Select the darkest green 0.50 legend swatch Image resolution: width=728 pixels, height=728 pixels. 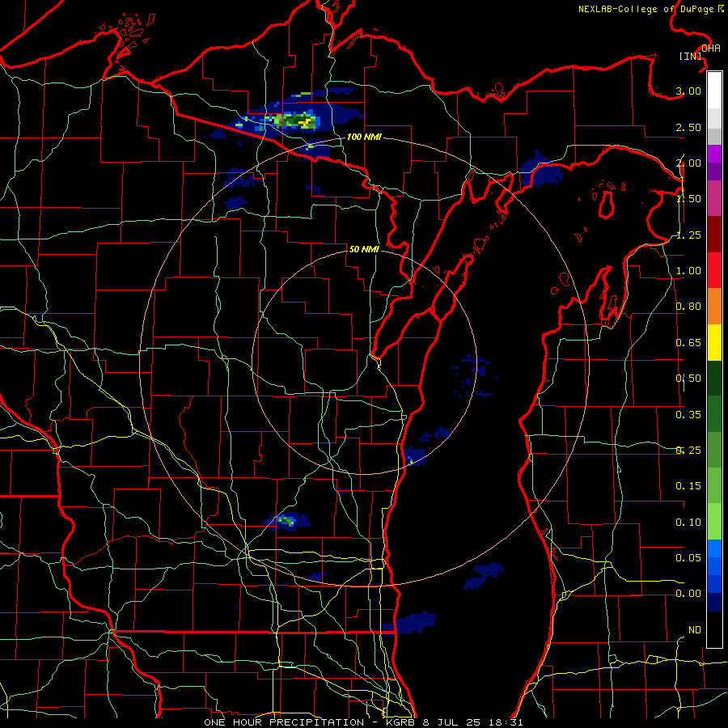714,379
